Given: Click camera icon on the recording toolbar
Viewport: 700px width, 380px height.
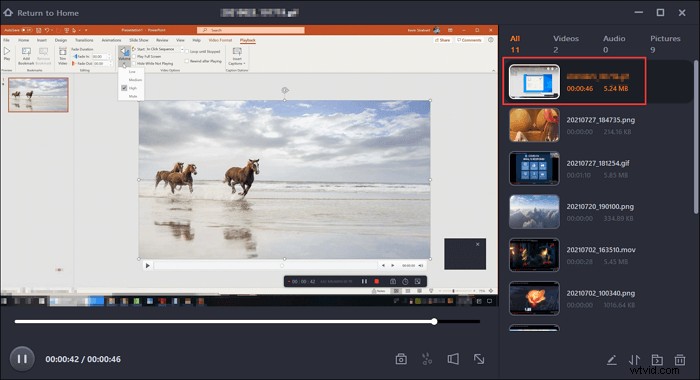Looking at the screenshot, I should tap(393, 281).
